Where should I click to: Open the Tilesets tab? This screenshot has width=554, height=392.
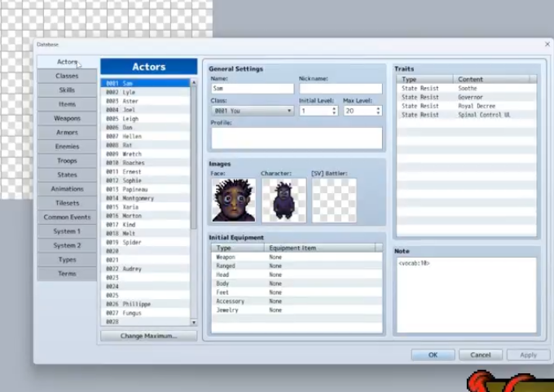point(67,203)
